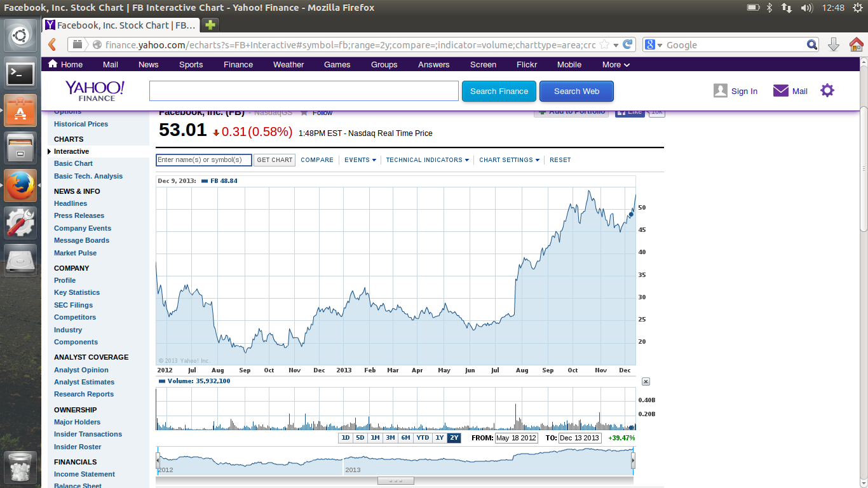Open the sound volume indicator
The width and height of the screenshot is (868, 488).
(x=807, y=8)
